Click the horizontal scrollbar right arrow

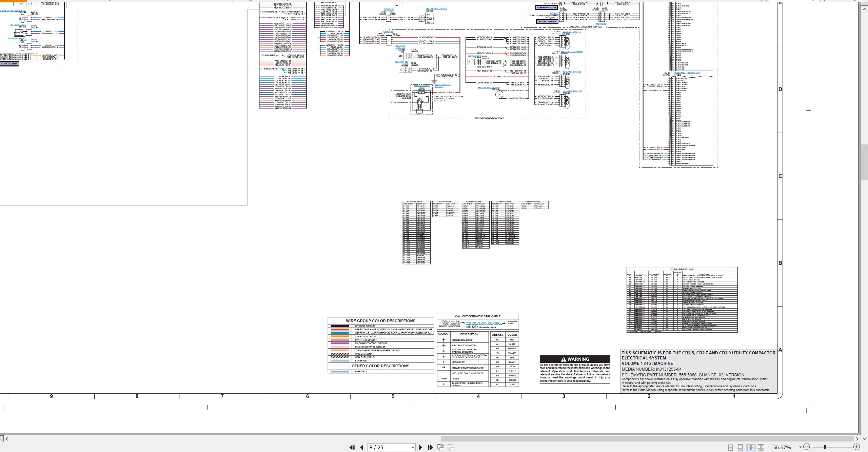tap(857, 438)
